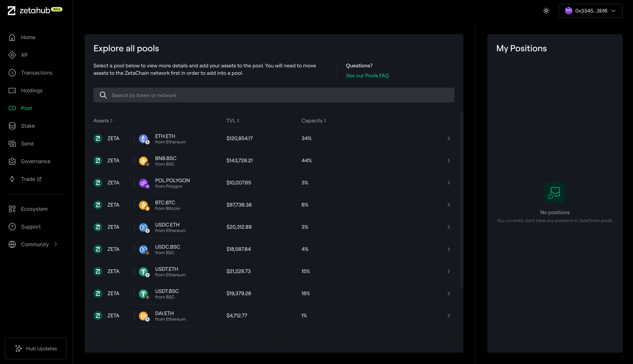Click the zetahub logo icon
This screenshot has height=364, width=633.
click(11, 11)
